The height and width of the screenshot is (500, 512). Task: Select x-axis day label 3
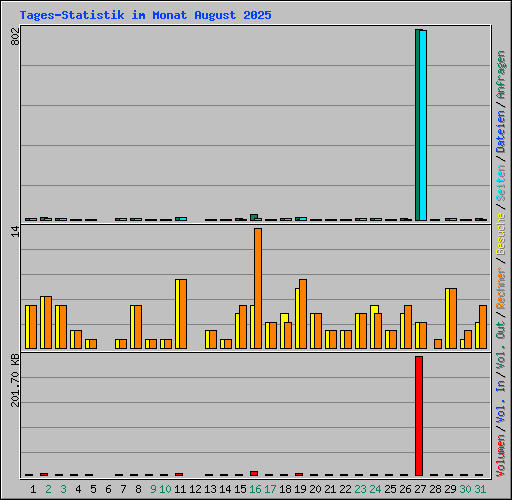63,489
